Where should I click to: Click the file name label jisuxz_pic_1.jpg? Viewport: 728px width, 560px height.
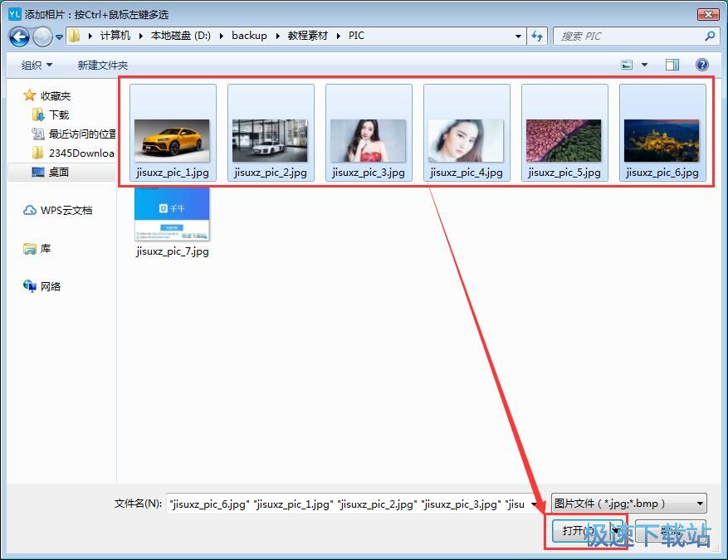(x=173, y=173)
